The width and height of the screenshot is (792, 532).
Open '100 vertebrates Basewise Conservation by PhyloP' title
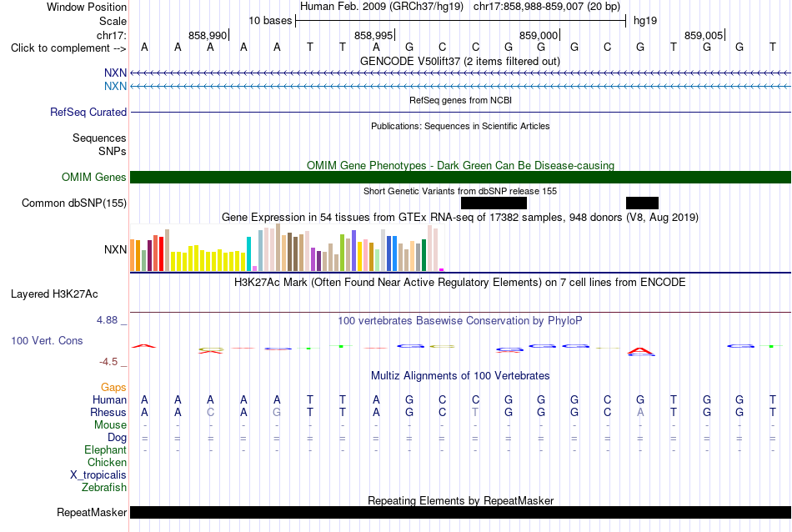pos(460,321)
